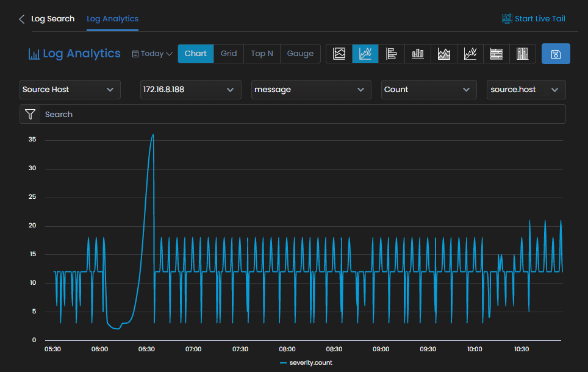
Task: Expand the 172.16.8.188 host selector
Action: pyautogui.click(x=191, y=90)
